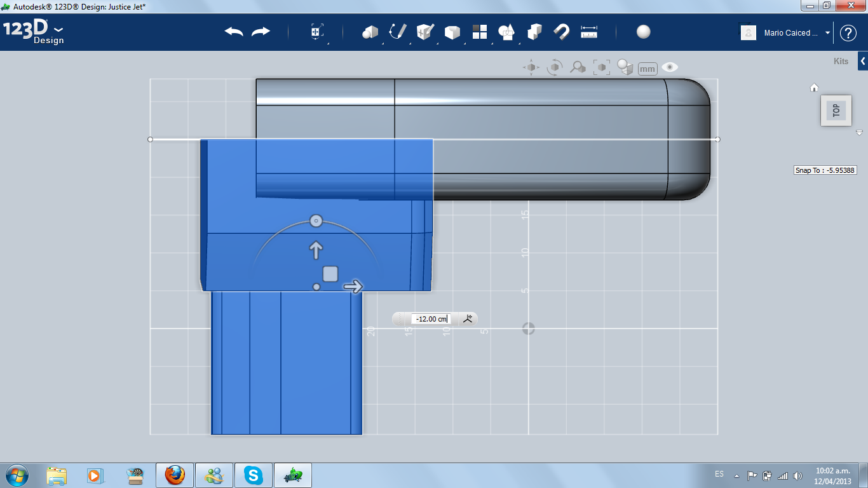Toggle the Snap magnet tool

click(x=562, y=32)
